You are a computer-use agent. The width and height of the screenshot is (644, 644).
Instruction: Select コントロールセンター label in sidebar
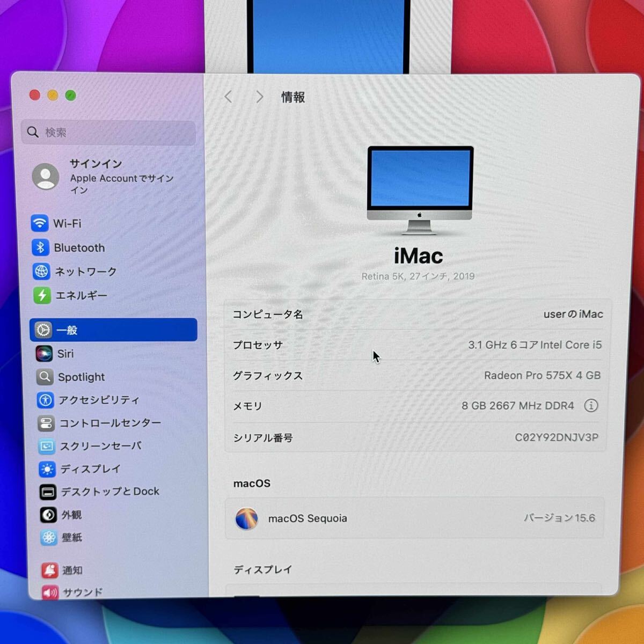(x=110, y=423)
